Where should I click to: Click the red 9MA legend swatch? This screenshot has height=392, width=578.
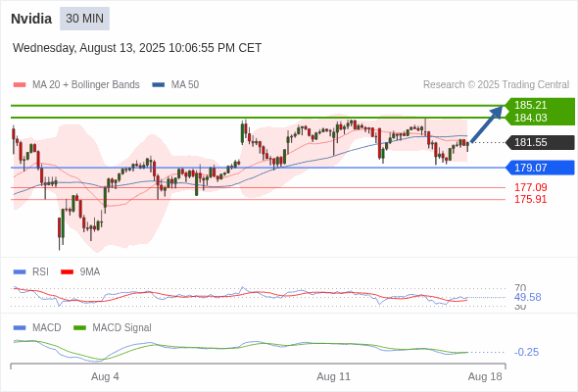(67, 272)
